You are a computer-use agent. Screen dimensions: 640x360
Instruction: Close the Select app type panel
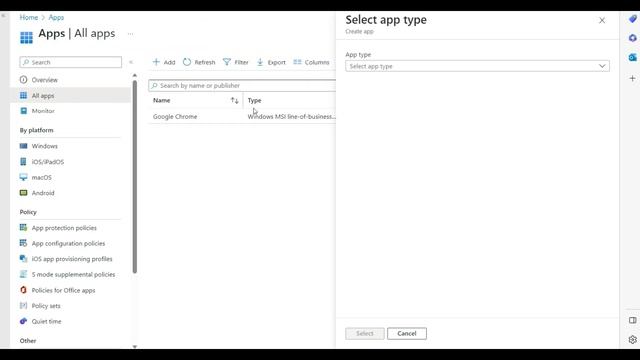point(602,20)
